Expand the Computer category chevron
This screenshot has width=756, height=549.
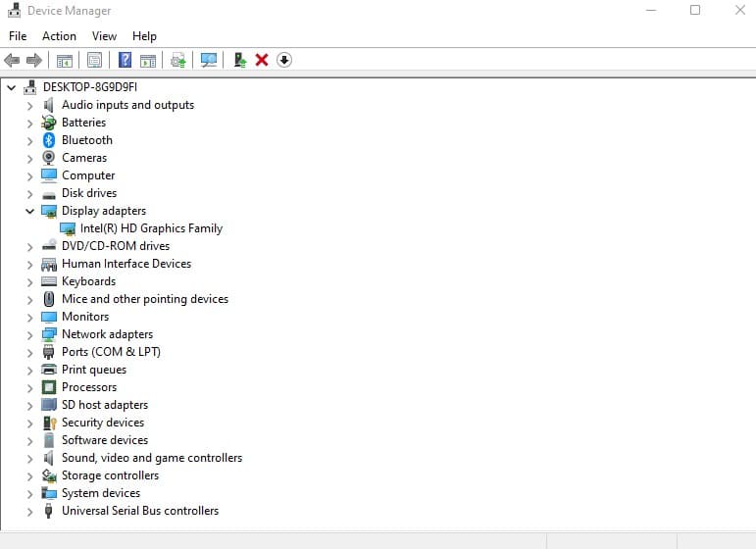pyautogui.click(x=29, y=175)
